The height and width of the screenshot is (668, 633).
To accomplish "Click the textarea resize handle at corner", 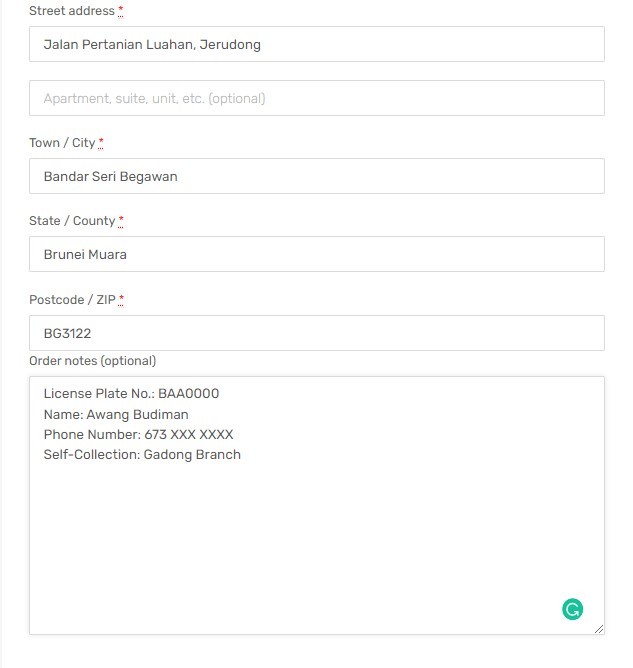I will pos(599,629).
